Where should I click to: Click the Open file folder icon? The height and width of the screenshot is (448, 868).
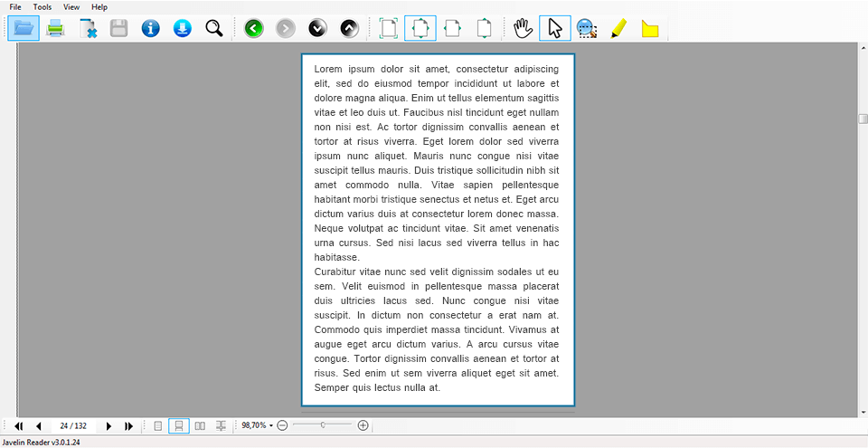(x=24, y=28)
